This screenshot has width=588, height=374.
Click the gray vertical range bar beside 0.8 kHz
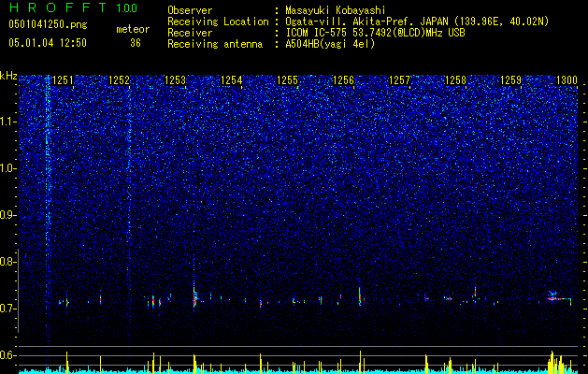(x=19, y=291)
